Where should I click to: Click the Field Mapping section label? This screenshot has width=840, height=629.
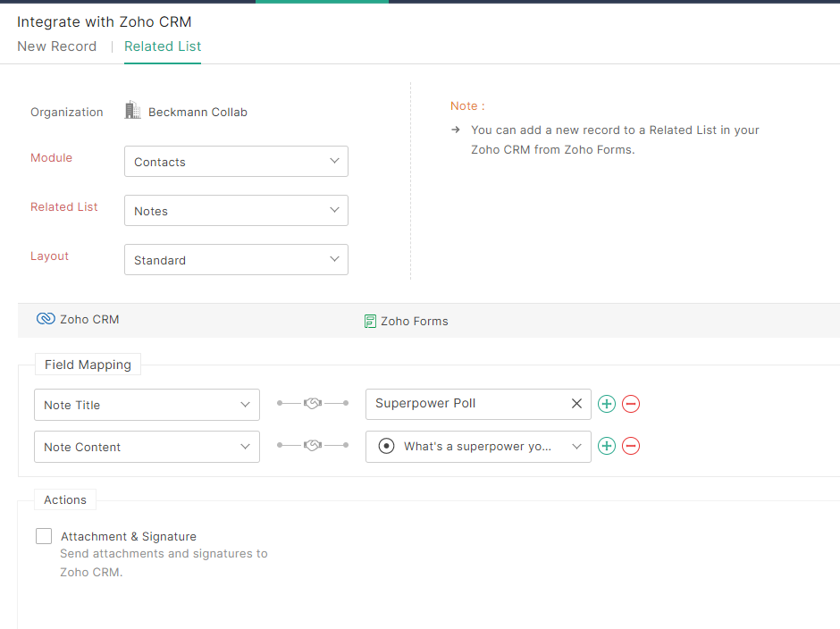coord(88,365)
